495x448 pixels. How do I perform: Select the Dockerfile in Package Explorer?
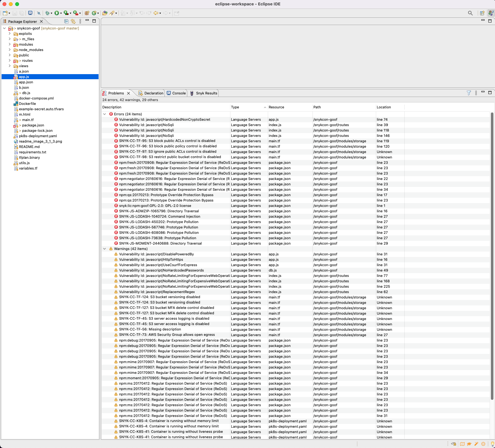[x=27, y=104]
